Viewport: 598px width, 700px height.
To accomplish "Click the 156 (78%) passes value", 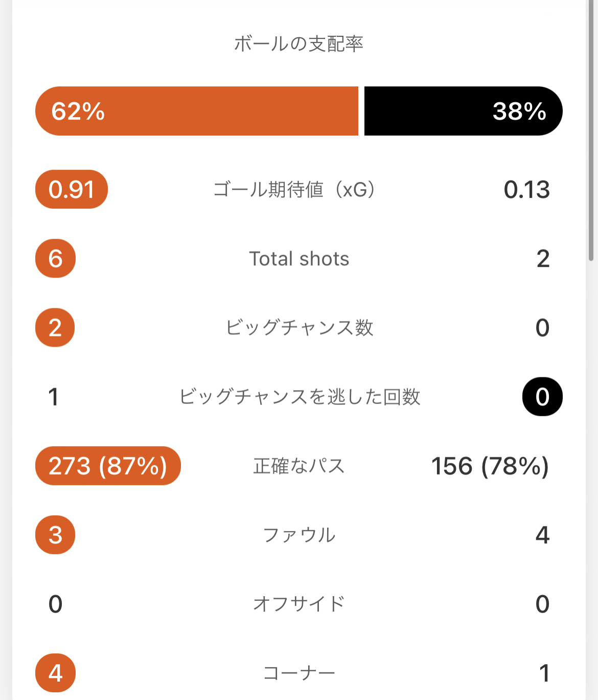I will pyautogui.click(x=490, y=466).
